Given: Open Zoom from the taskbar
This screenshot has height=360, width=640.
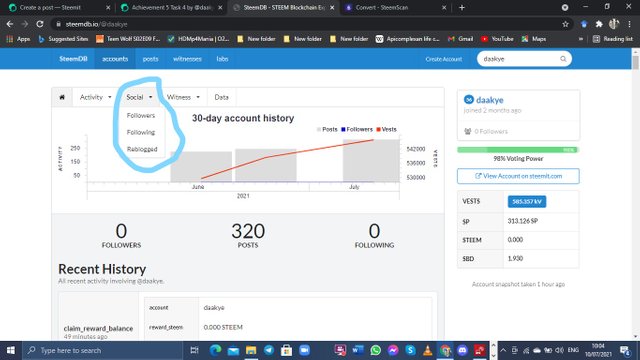Looking at the screenshot, I should 304,350.
